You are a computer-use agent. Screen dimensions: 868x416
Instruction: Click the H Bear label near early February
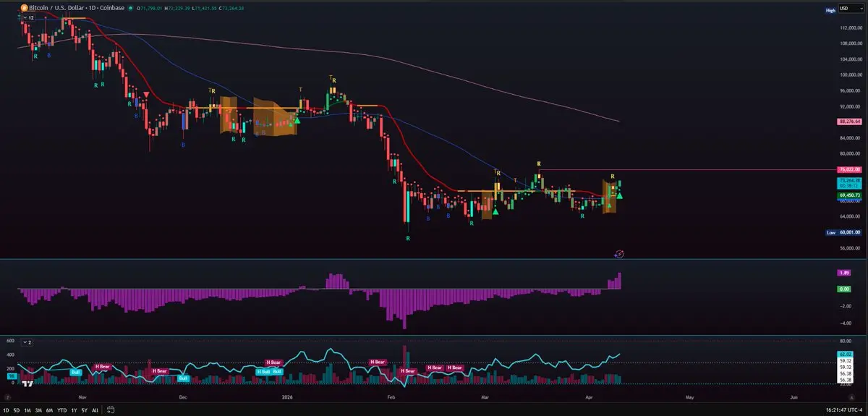(409, 370)
